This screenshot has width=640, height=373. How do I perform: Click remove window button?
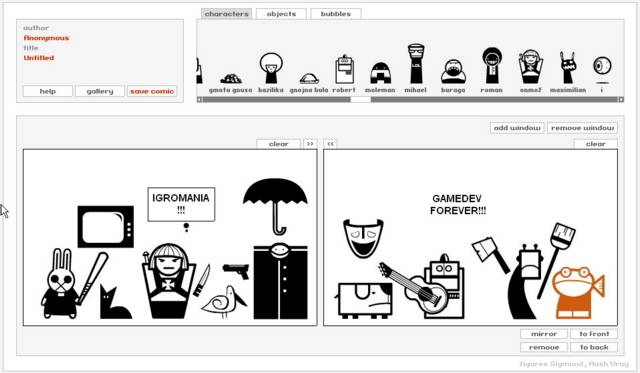tap(582, 128)
